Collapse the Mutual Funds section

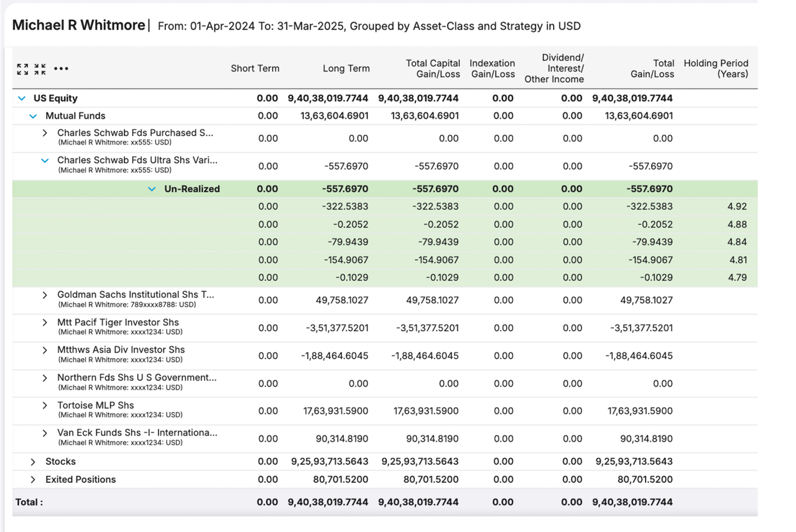(33, 115)
